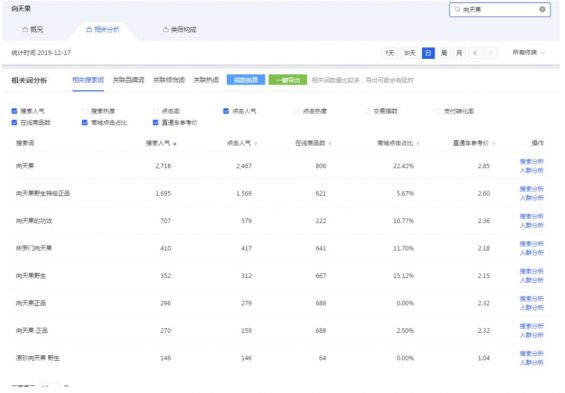The width and height of the screenshot is (565, 393).
Task: Click the 搜索词 column header
Action: [25, 143]
